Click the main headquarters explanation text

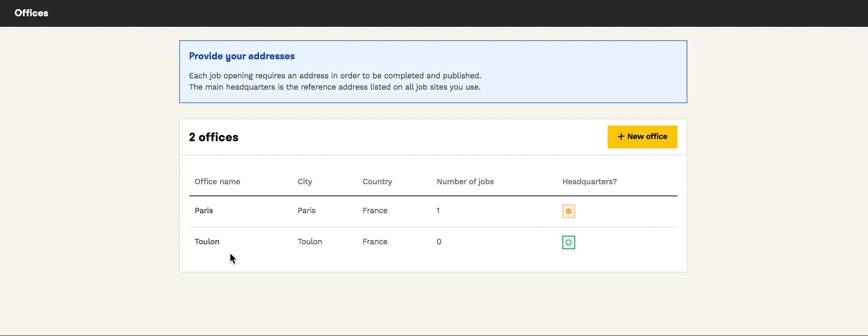[x=334, y=87]
